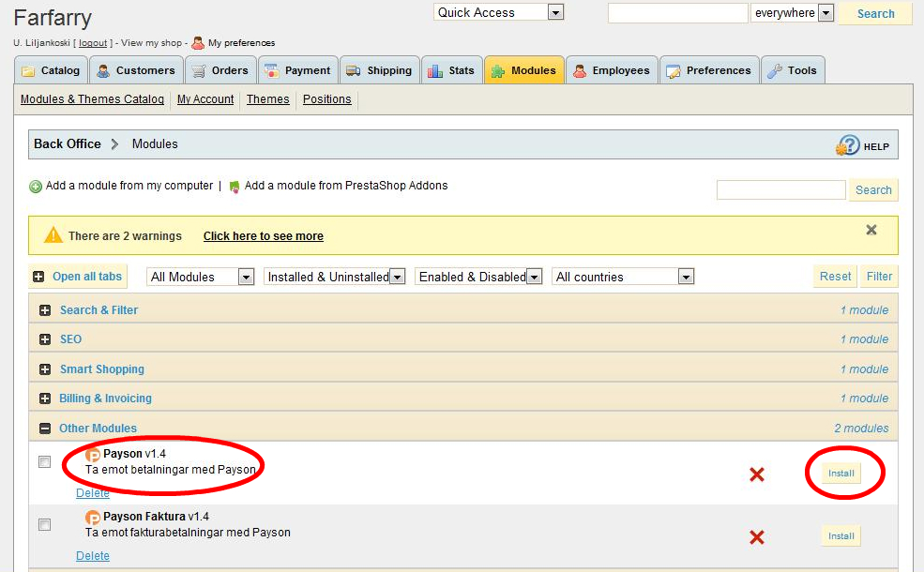Tick the checkbox for Payson v1.4
Screen dimensions: 924x572
click(x=44, y=462)
